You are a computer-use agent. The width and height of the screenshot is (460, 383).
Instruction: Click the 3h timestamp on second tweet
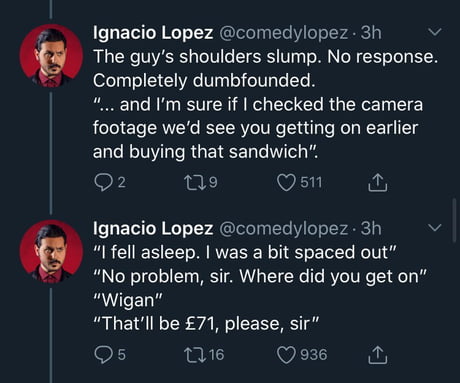[x=371, y=228]
